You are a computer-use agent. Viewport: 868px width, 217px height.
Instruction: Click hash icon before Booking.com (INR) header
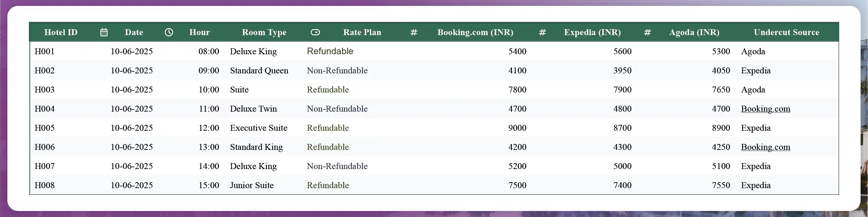click(x=414, y=32)
